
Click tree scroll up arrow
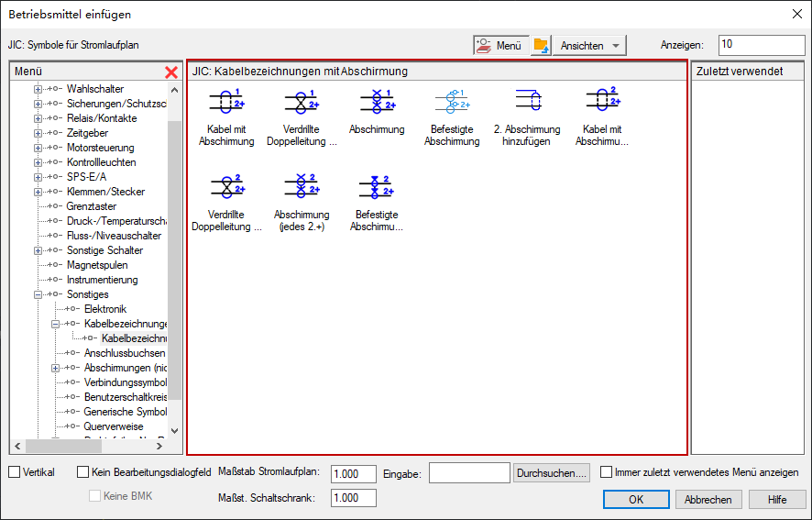click(174, 90)
